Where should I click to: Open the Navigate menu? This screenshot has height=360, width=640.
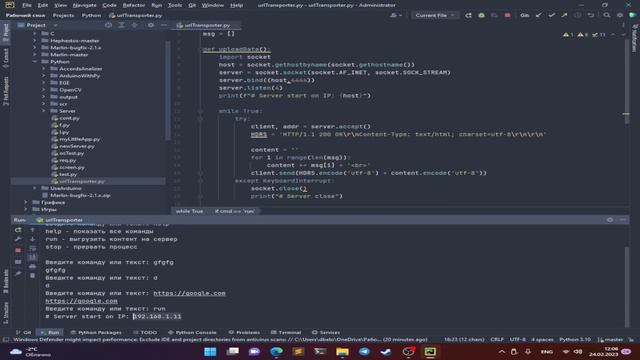[84, 5]
